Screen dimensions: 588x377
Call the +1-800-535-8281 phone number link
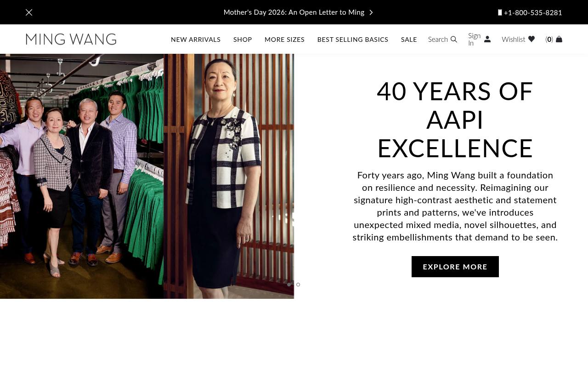[533, 12]
